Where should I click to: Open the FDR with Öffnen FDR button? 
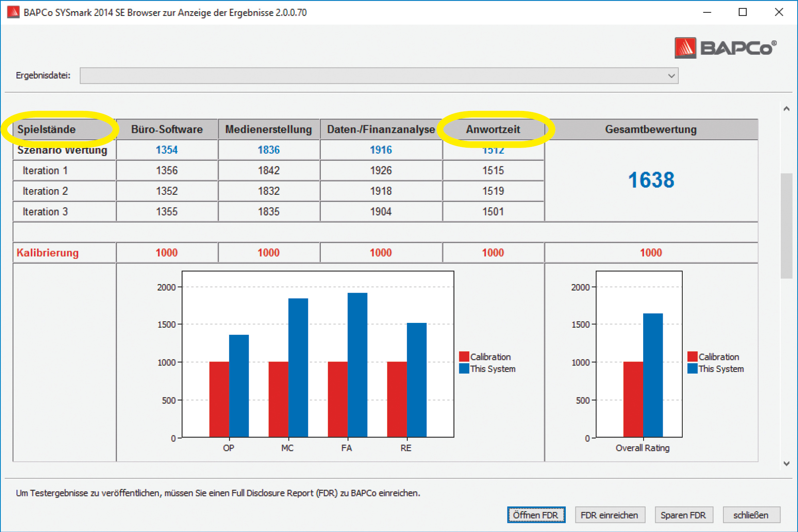coord(536,515)
